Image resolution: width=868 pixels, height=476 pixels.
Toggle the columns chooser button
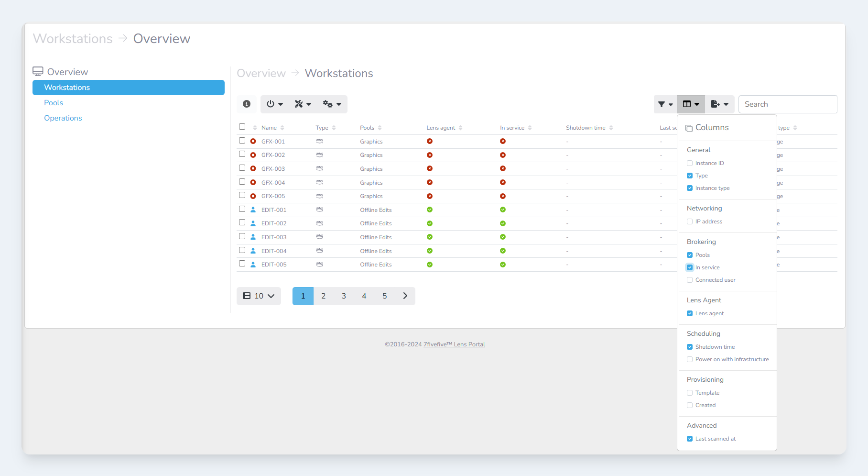pos(691,104)
